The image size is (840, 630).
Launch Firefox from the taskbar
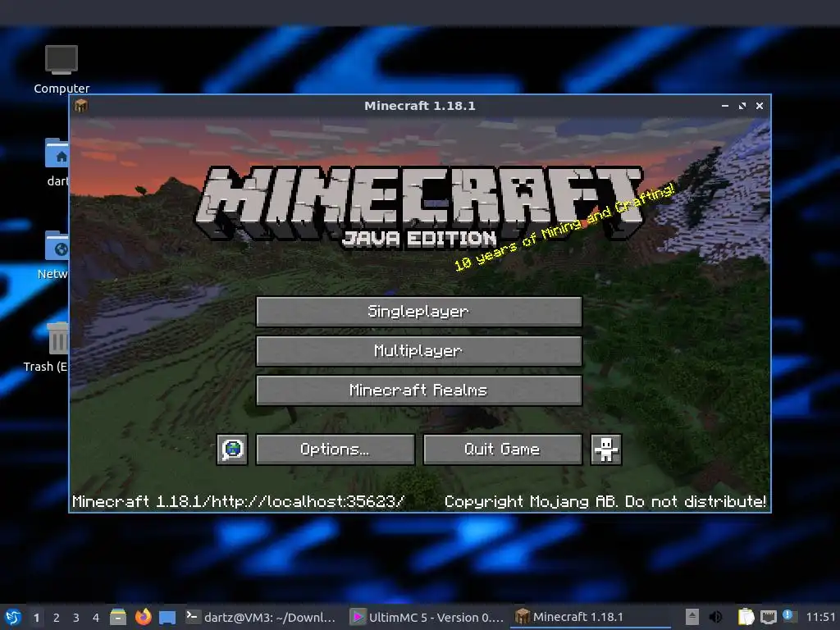pos(143,617)
